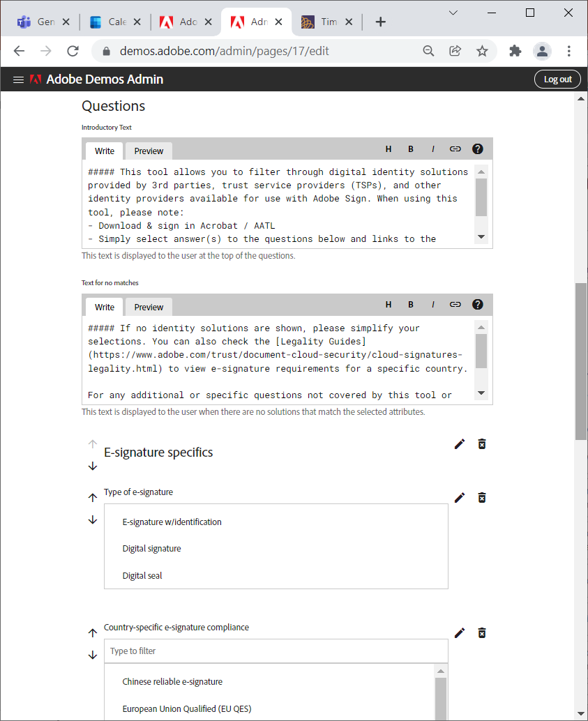The width and height of the screenshot is (588, 721).
Task: Click the country list scrollbar up arrow
Action: tap(441, 671)
